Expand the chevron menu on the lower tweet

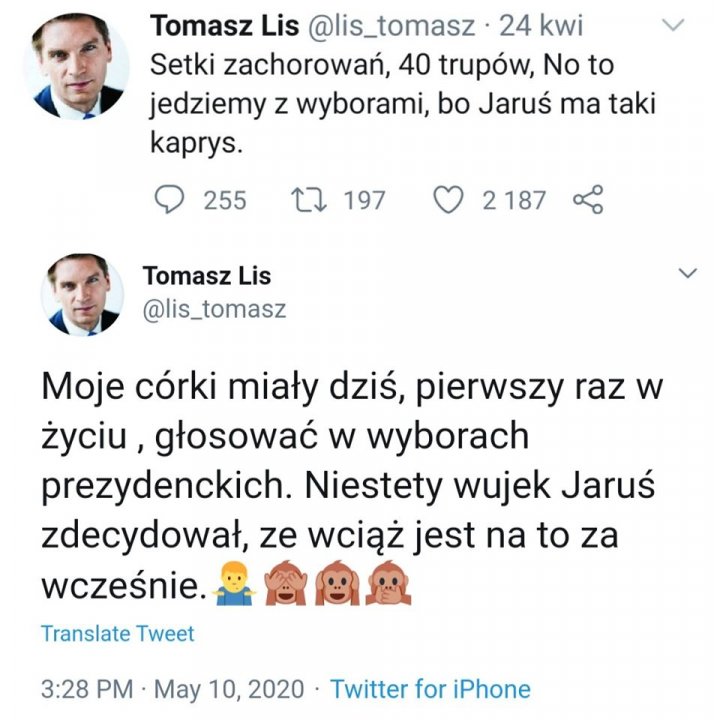tap(689, 274)
